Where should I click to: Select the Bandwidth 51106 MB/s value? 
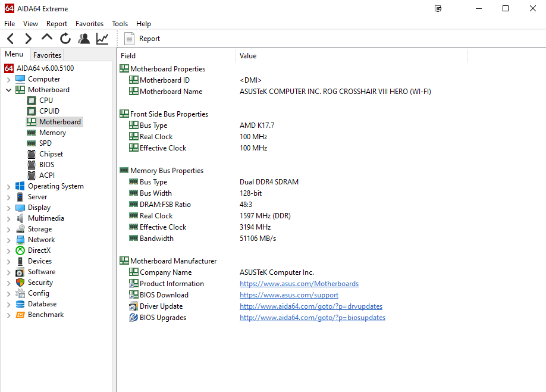click(258, 239)
